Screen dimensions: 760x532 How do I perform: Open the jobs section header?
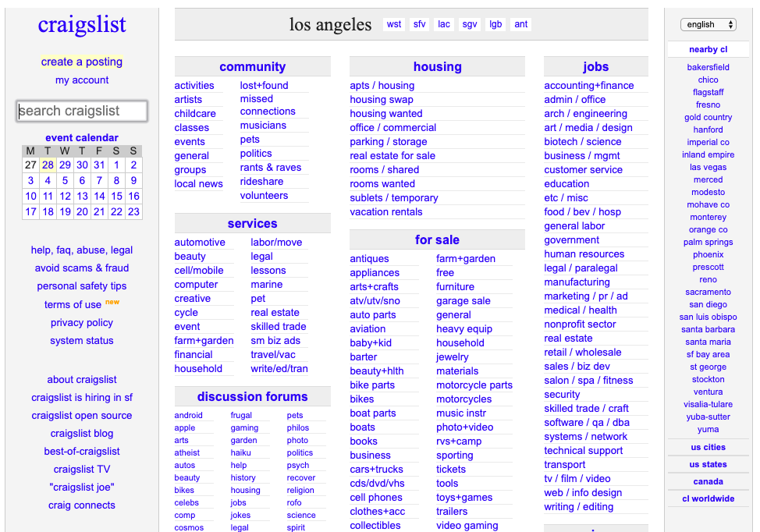click(x=595, y=67)
